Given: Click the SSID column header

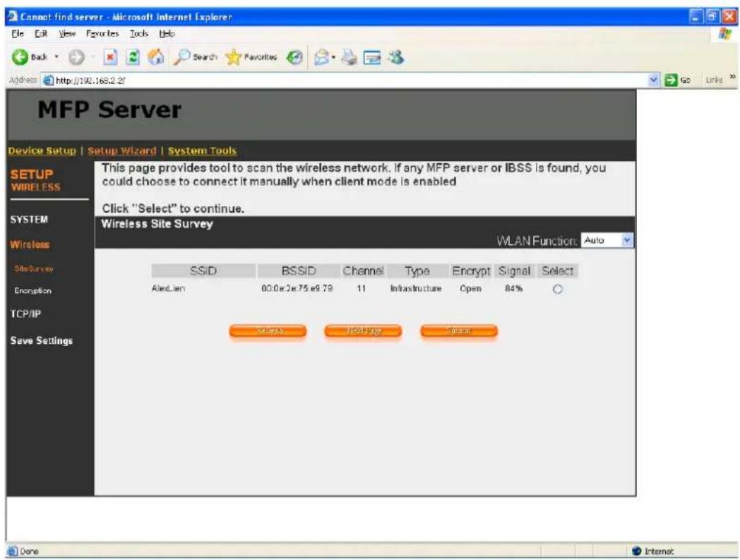Looking at the screenshot, I should click(203, 271).
